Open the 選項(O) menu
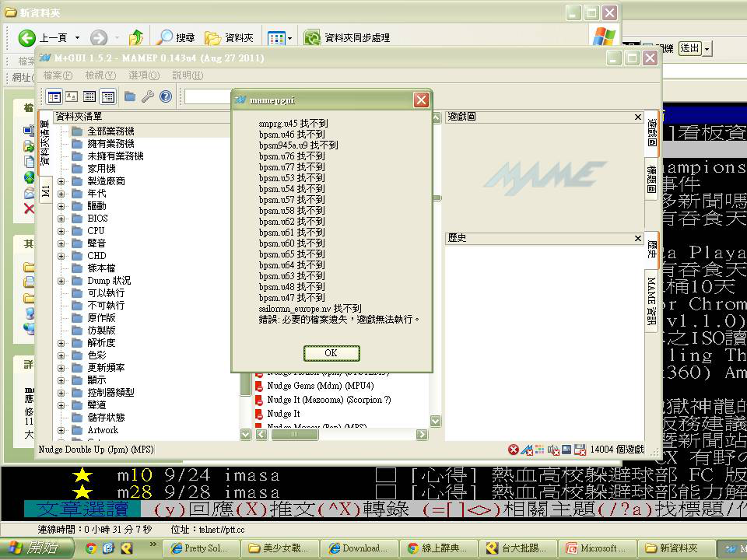 click(x=144, y=75)
